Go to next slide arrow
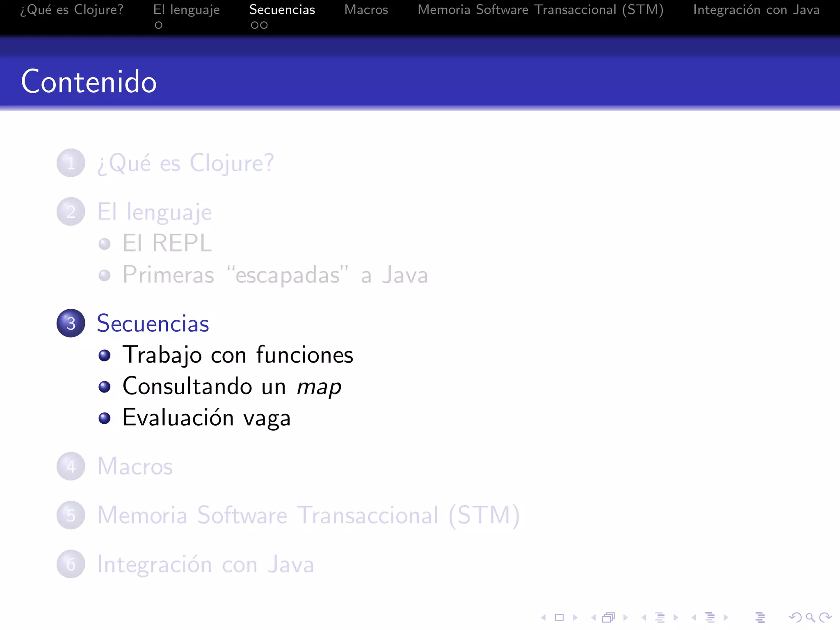The height and width of the screenshot is (630, 840). [x=575, y=617]
